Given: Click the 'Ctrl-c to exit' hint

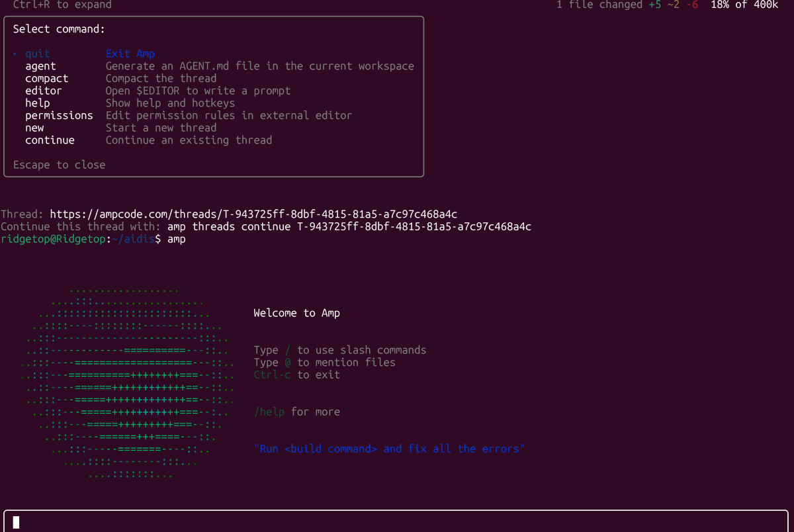Looking at the screenshot, I should coord(297,375).
